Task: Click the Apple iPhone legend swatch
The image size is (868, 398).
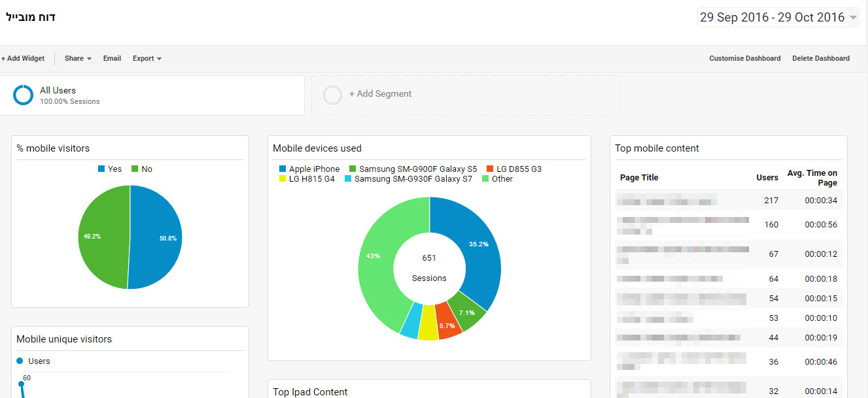Action: click(x=283, y=169)
